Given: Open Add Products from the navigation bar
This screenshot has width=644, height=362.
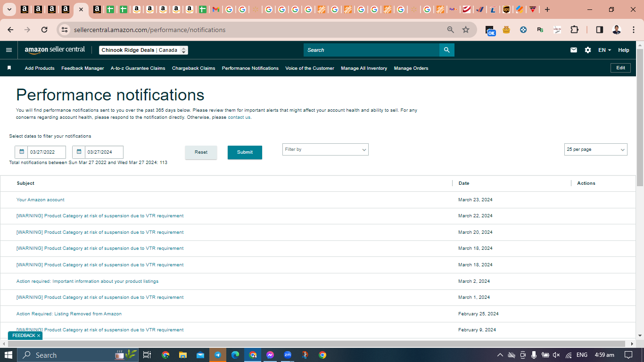Looking at the screenshot, I should 40,68.
